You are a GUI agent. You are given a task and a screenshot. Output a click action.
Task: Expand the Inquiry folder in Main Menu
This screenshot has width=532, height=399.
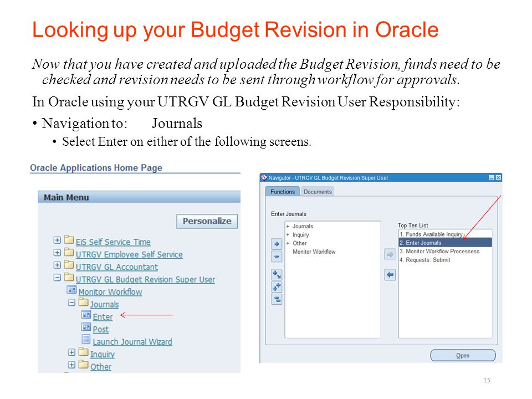point(71,352)
